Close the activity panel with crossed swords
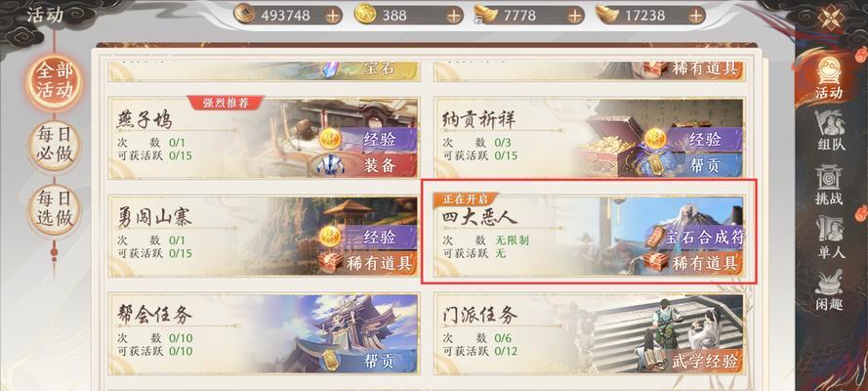The width and height of the screenshot is (868, 391). (831, 18)
